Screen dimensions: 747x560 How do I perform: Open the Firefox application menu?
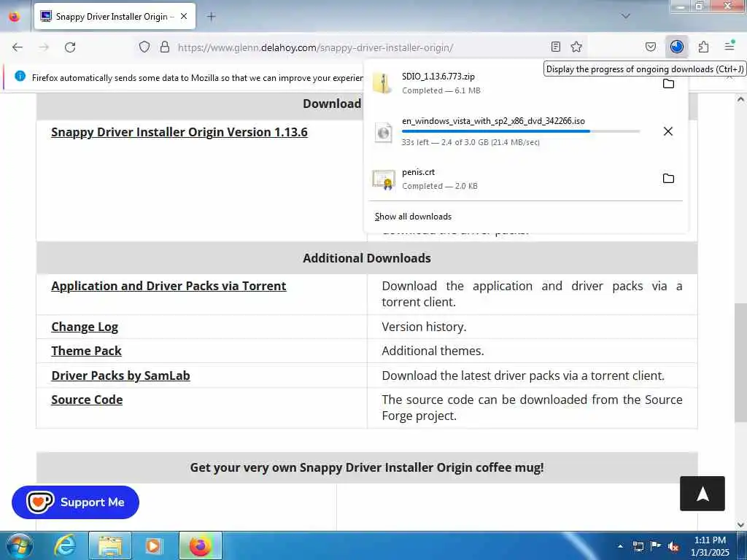coord(729,46)
